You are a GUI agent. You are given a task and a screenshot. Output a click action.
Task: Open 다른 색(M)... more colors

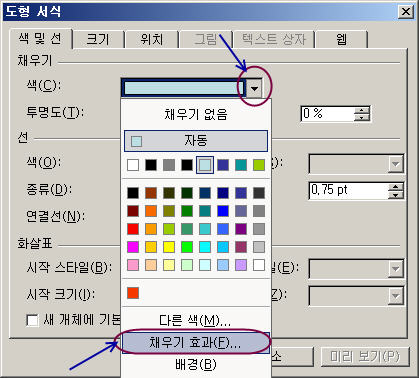[195, 320]
